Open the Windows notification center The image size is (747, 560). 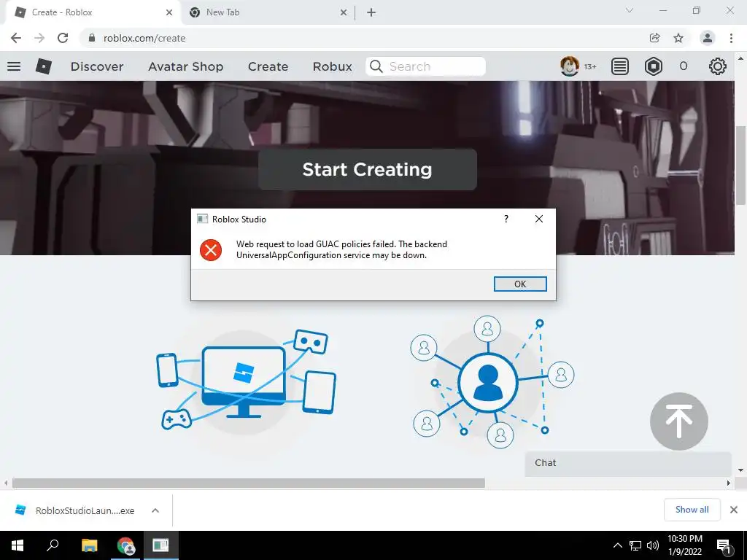(x=724, y=545)
